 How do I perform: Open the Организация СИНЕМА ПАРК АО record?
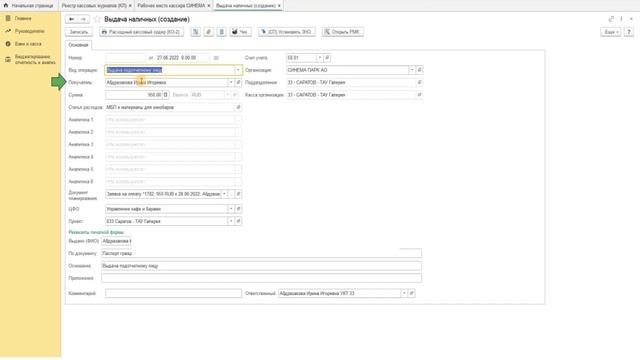419,70
